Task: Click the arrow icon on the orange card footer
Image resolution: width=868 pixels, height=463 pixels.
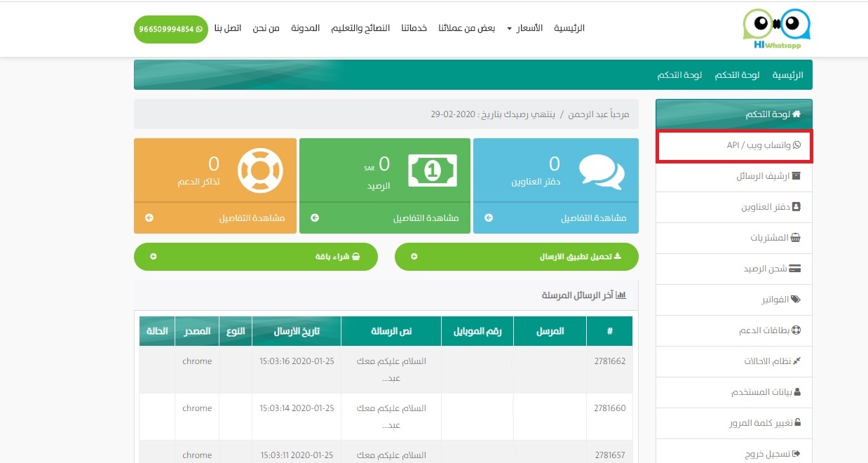Action: tap(149, 218)
